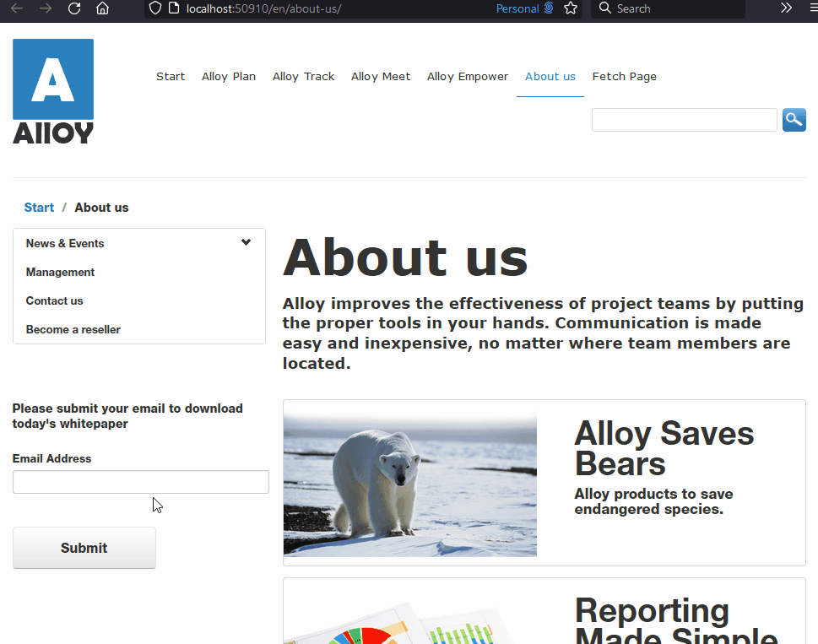Open the reporting charts teaser image
Screen dimensions: 818x644
410,615
